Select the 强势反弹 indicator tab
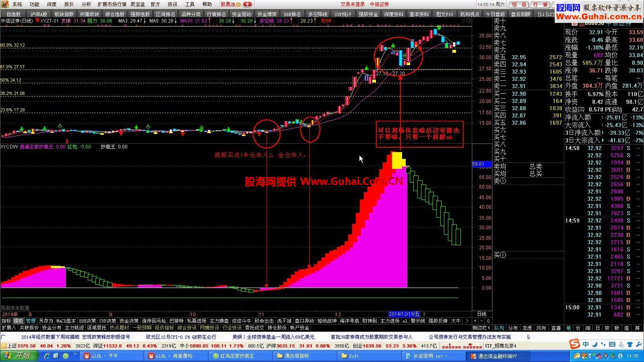644x362 pixels. click(x=438, y=321)
